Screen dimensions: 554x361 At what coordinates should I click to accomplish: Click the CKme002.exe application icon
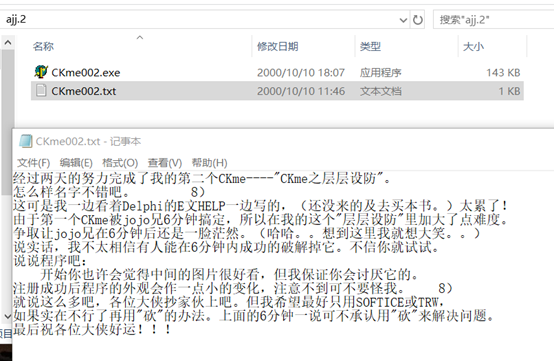[x=41, y=72]
